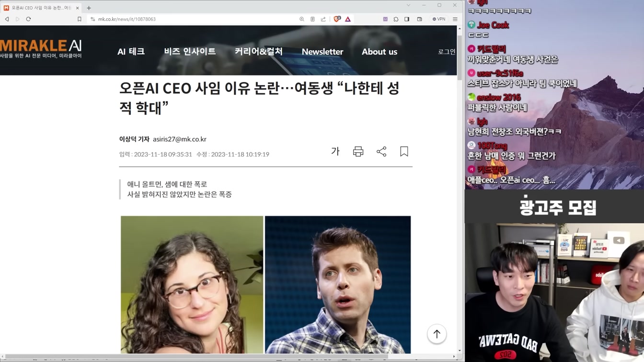Screen dimensions: 644x362
Task: Open the Brave Wallet icon
Action: (x=419, y=19)
